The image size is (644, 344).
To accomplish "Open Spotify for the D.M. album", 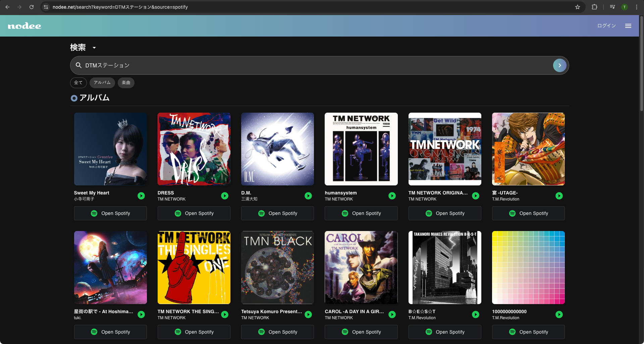I will click(277, 213).
